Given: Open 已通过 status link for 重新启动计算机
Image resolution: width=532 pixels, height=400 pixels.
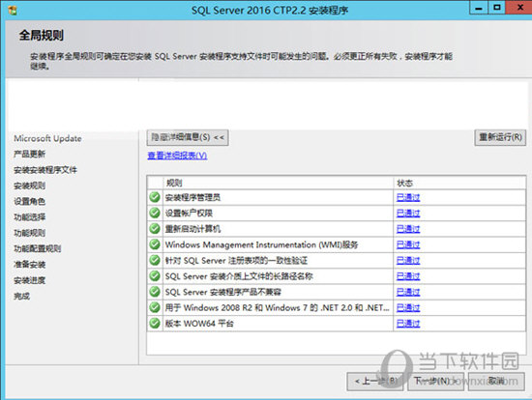Looking at the screenshot, I should [x=408, y=229].
